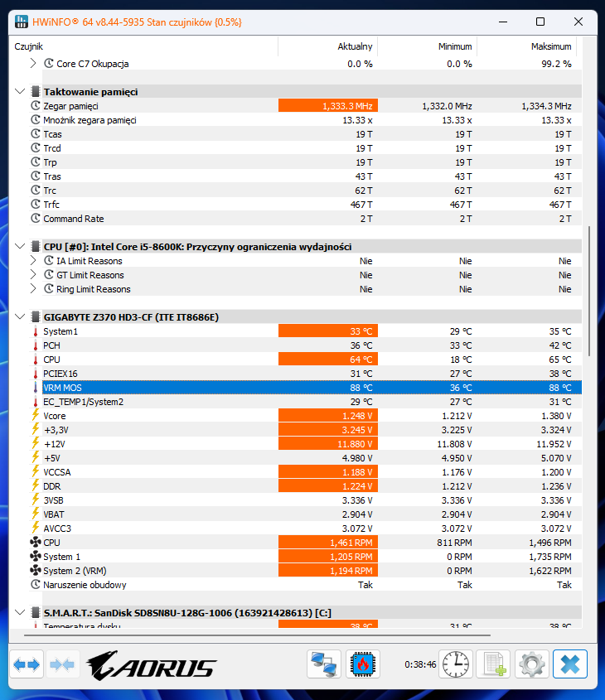The height and width of the screenshot is (700, 605).
Task: Click the Minimum column header
Action: (428, 46)
